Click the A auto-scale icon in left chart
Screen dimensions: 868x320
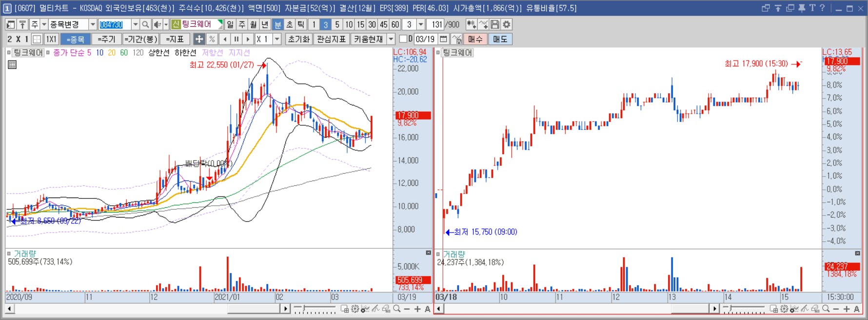pyautogui.click(x=428, y=309)
